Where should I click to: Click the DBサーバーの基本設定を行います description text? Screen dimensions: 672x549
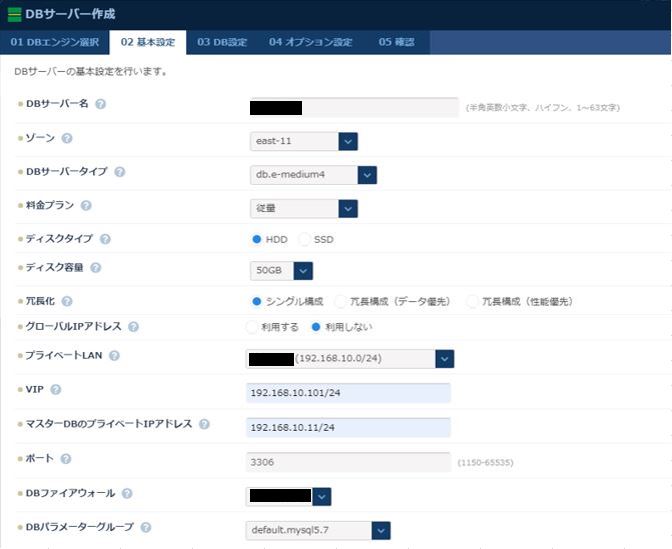90,72
